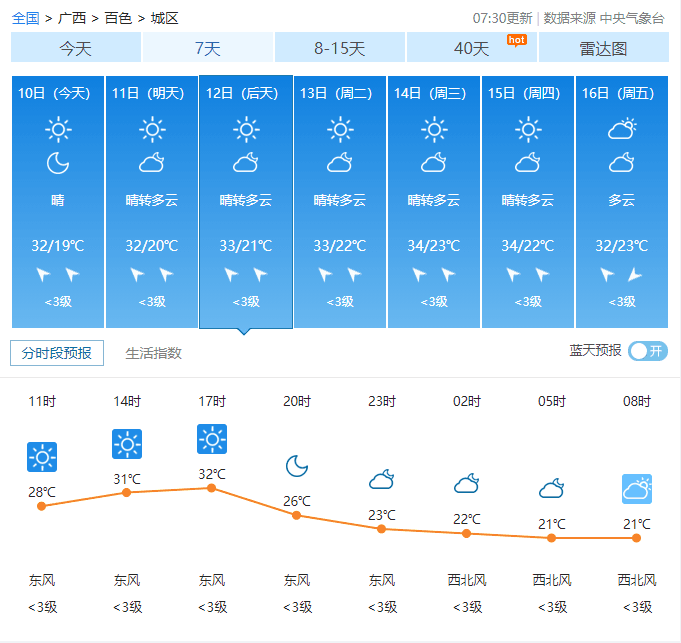Viewport: 681px width, 643px height.
Task: Click the 12日 (后天) day header
Action: click(242, 93)
